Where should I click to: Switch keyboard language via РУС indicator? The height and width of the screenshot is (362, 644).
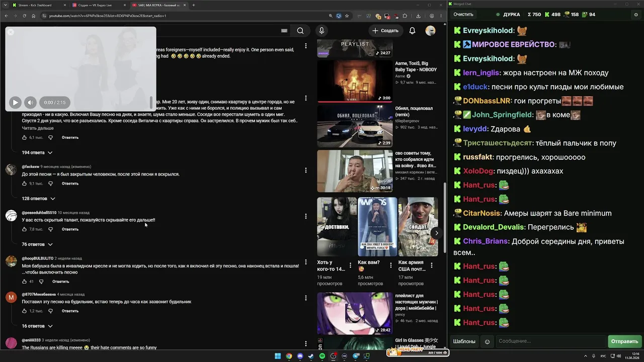click(603, 356)
